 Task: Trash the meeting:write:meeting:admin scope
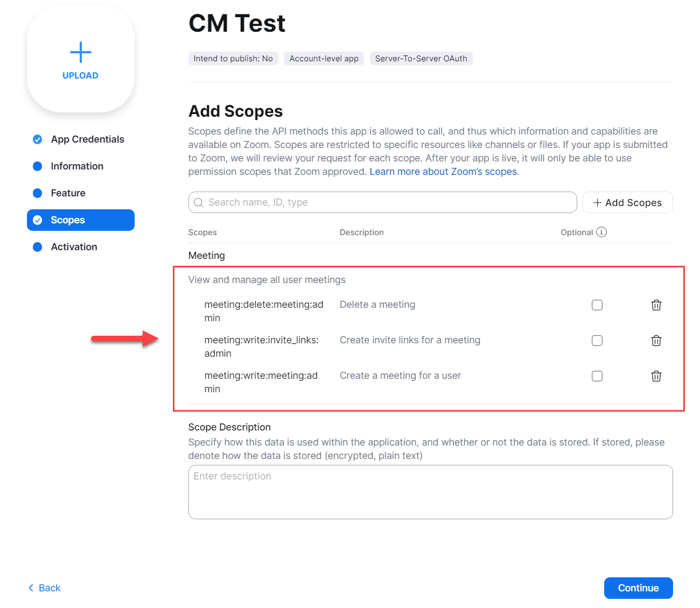pyautogui.click(x=656, y=376)
